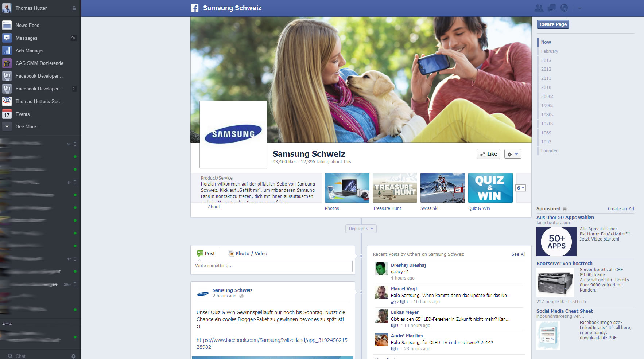The height and width of the screenshot is (359, 644).
Task: Jump to Founded on the timeline
Action: 550,151
